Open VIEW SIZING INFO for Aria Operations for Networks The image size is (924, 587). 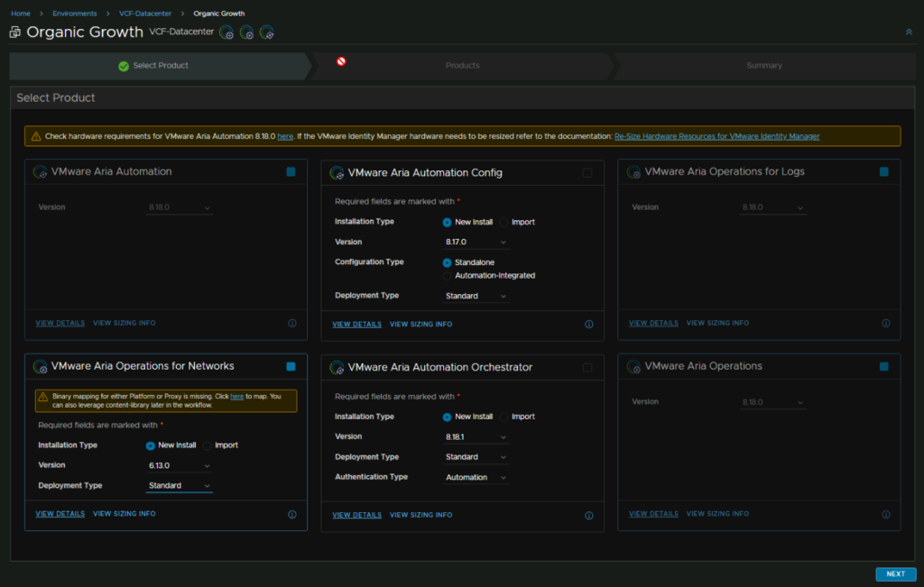pos(125,514)
